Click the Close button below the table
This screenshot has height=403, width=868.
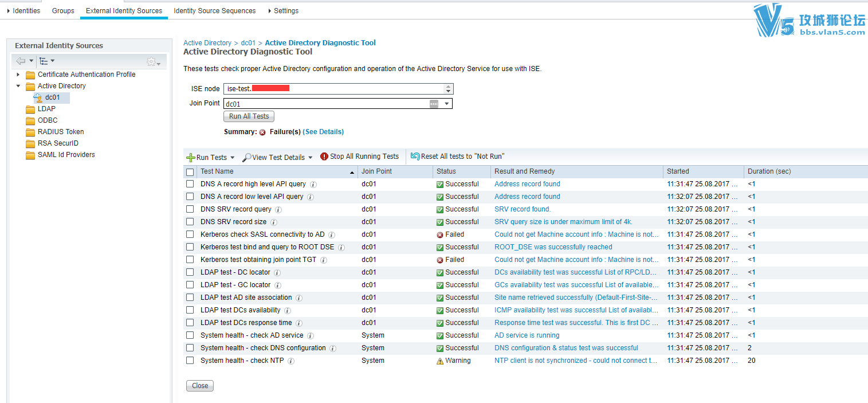point(200,386)
